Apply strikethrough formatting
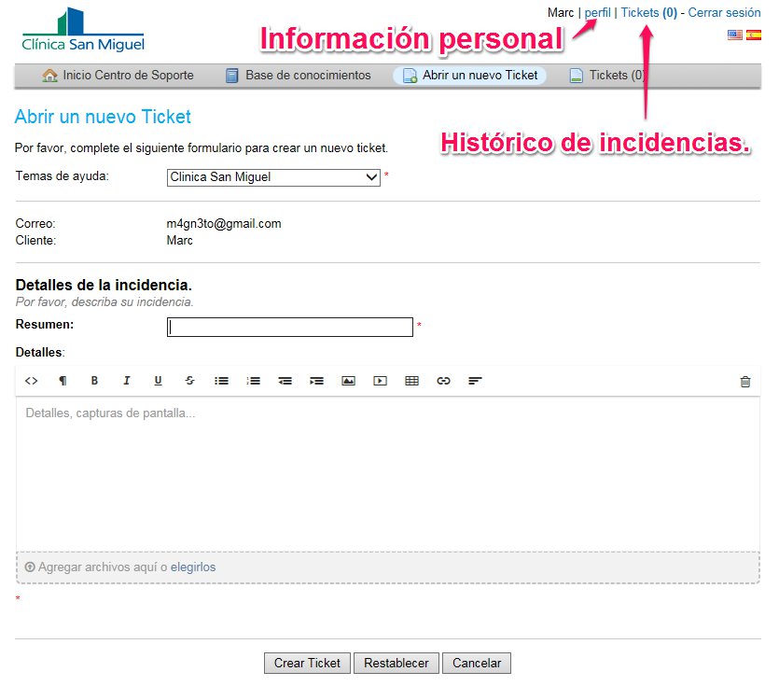Screen dimensions: 779x700 [x=189, y=381]
